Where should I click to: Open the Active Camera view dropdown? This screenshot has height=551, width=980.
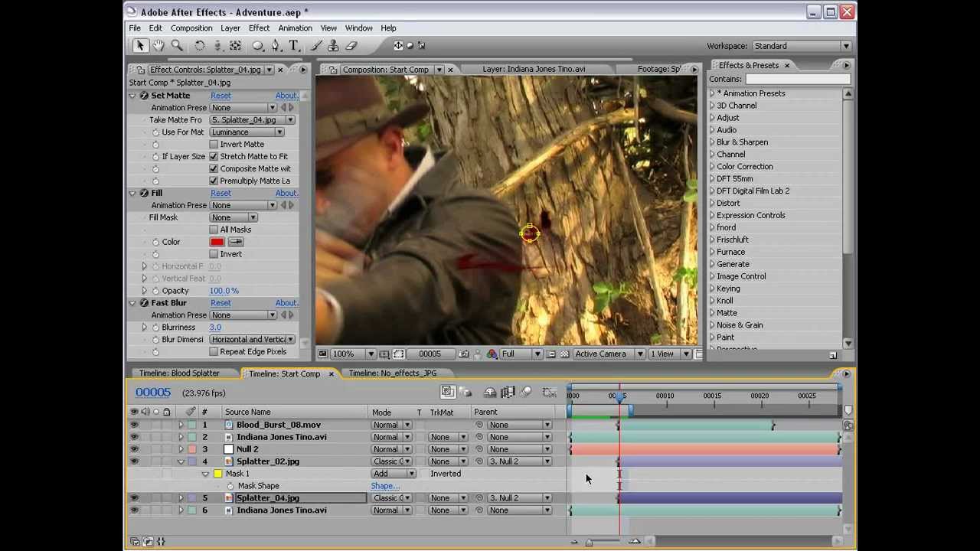pos(608,354)
